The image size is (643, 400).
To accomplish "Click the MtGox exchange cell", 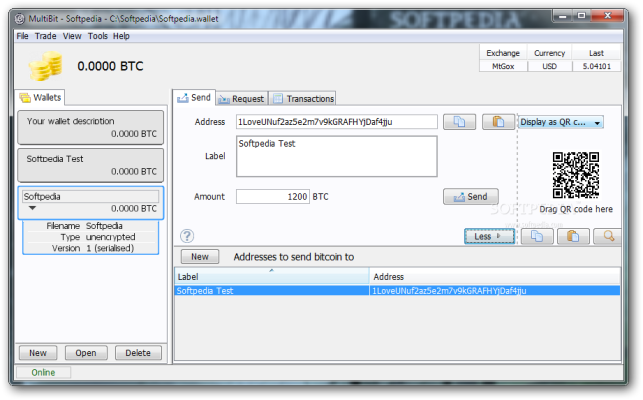I will (503, 66).
